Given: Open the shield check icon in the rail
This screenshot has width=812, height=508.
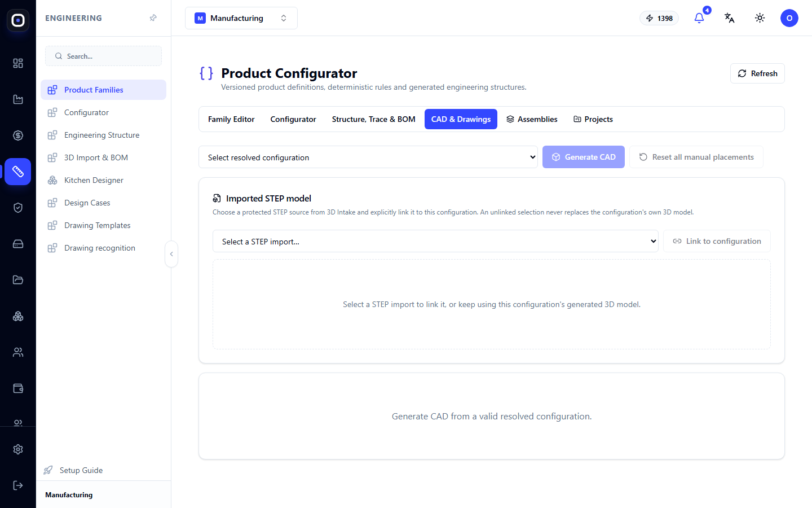Looking at the screenshot, I should pyautogui.click(x=18, y=208).
